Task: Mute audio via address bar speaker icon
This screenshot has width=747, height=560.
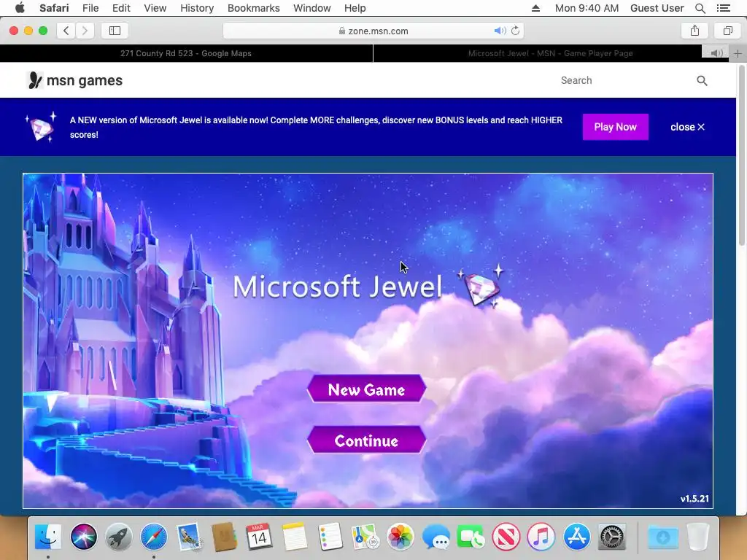Action: [x=499, y=31]
